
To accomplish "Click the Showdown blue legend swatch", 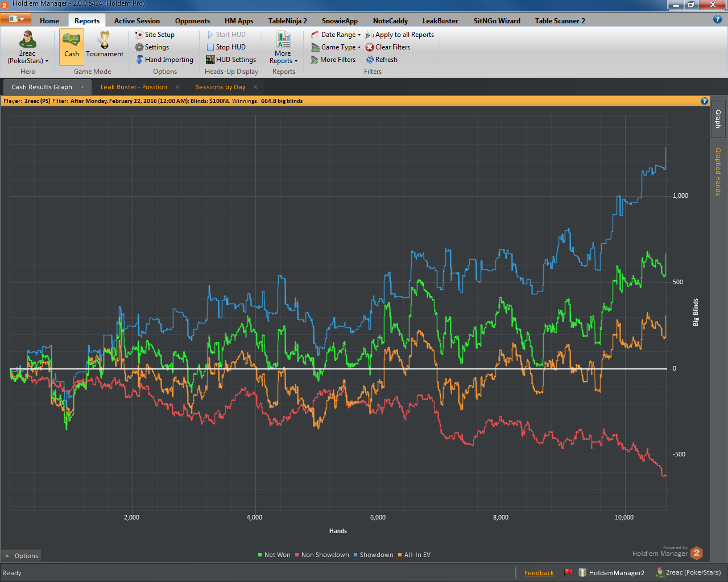I will 355,555.
